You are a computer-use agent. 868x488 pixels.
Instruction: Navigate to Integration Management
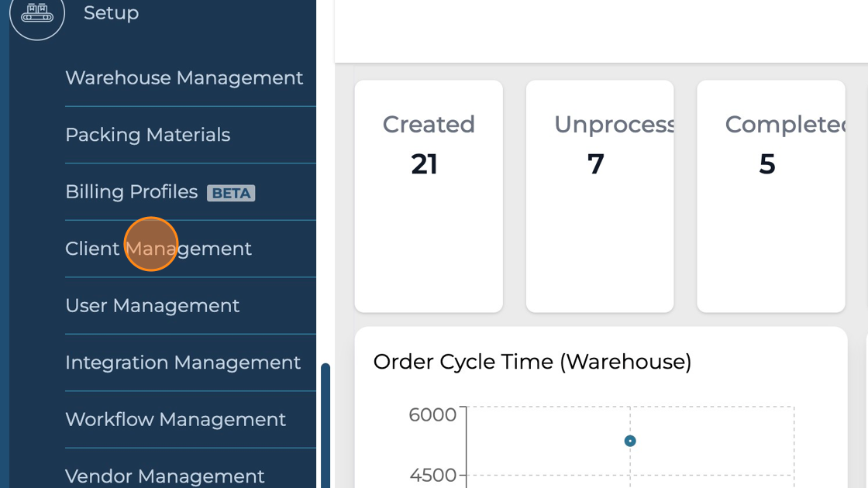point(182,363)
